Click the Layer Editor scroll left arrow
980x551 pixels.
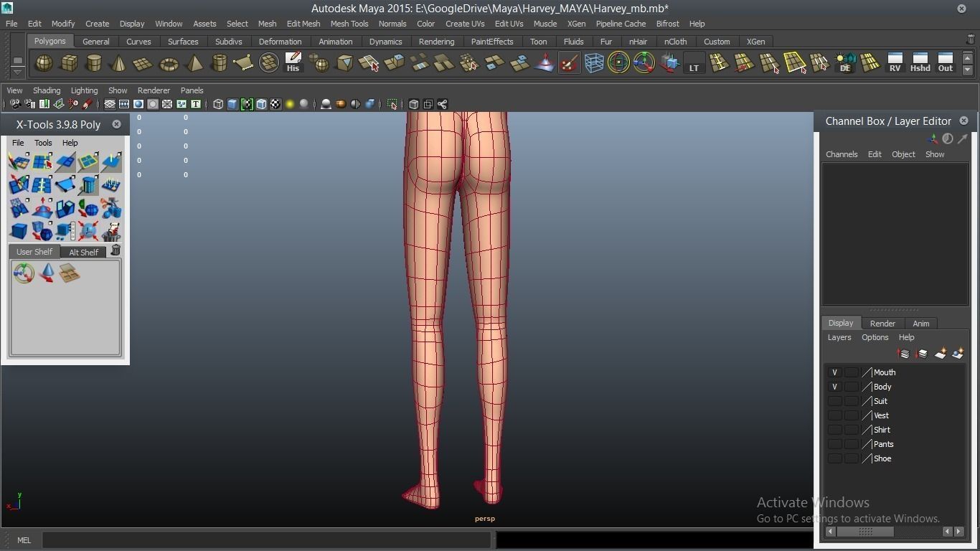pyautogui.click(x=831, y=532)
